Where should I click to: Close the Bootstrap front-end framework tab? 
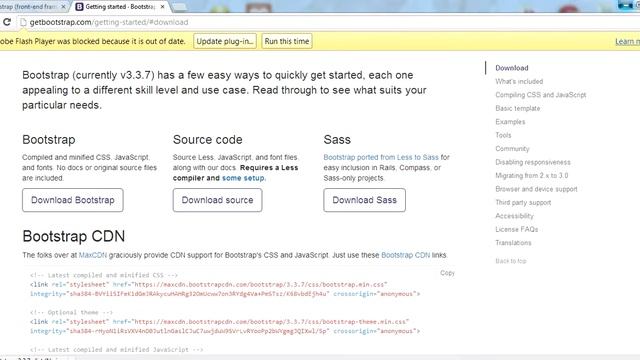pyautogui.click(x=63, y=7)
